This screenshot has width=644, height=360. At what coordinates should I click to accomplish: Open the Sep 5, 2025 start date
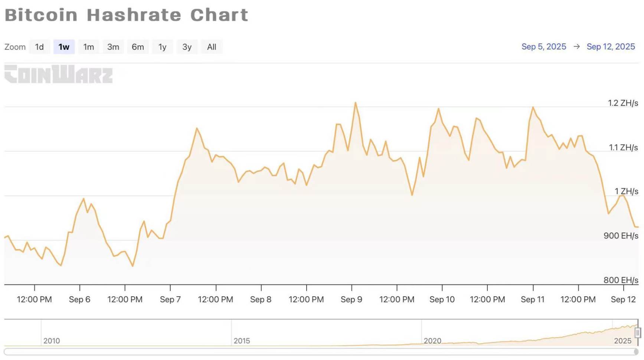(x=543, y=47)
